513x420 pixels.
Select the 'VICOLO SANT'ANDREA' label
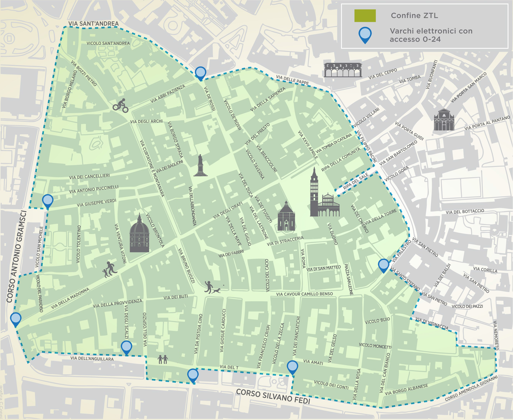click(x=108, y=43)
